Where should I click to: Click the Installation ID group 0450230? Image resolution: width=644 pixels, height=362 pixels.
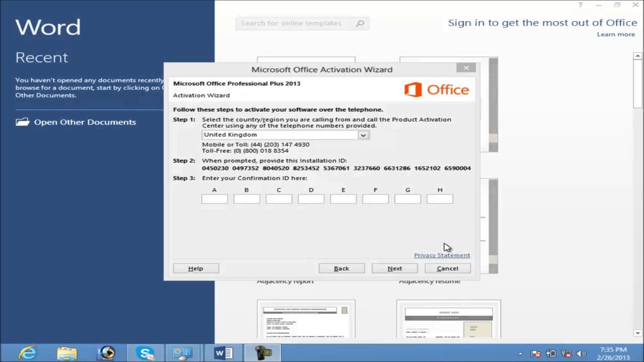point(215,168)
